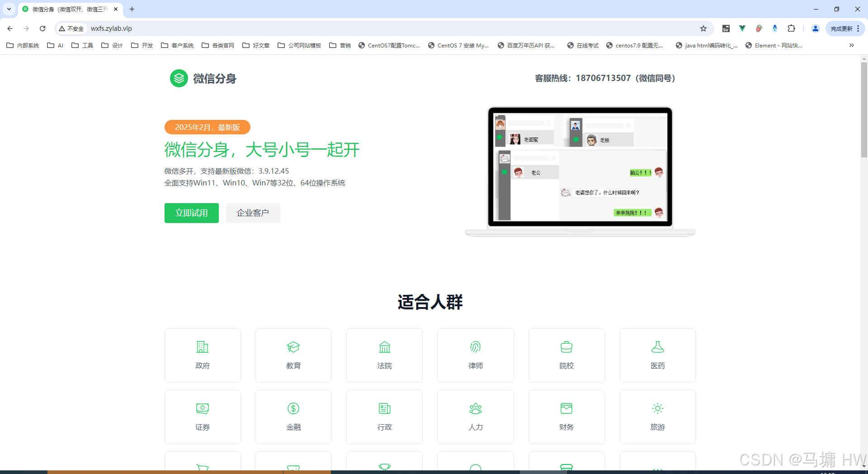This screenshot has width=868, height=474.
Task: Click the 医药 flask icon card
Action: coord(657,355)
